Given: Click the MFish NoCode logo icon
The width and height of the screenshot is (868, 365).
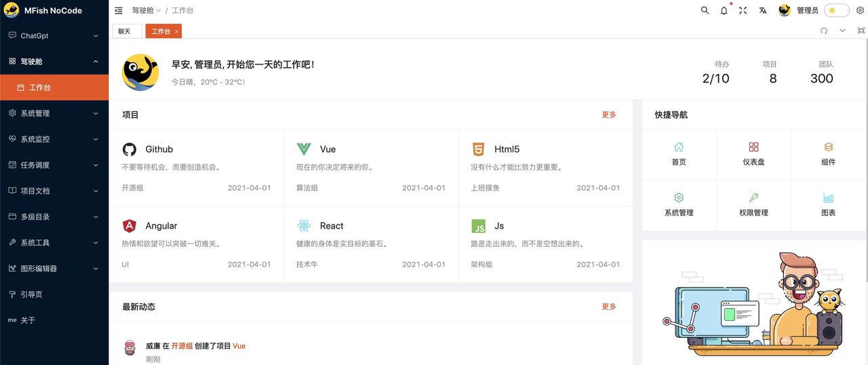Looking at the screenshot, I should (12, 11).
